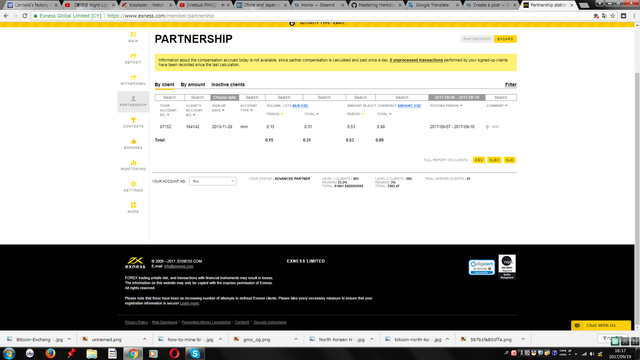Open Skype from taskbar
Viewport: 640px width, 360px height.
pos(195,353)
